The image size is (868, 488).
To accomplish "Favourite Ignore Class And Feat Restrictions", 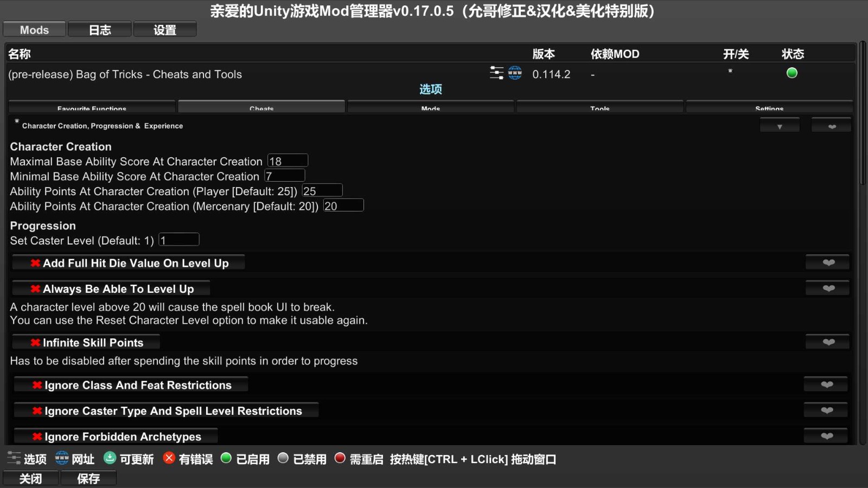I will [826, 385].
